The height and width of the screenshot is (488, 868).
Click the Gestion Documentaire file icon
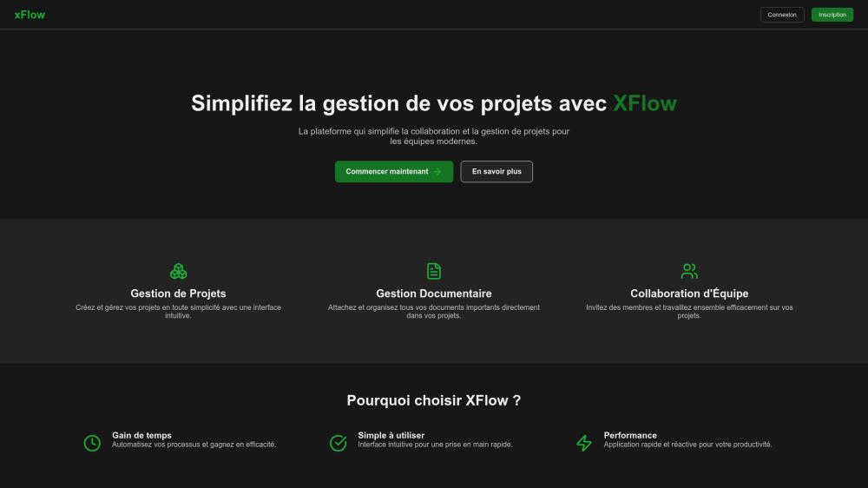[x=434, y=271]
